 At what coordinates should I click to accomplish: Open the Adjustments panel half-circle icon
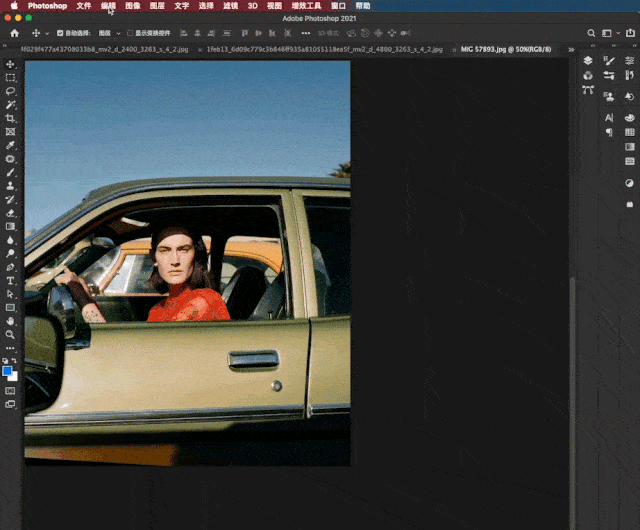coord(629,183)
